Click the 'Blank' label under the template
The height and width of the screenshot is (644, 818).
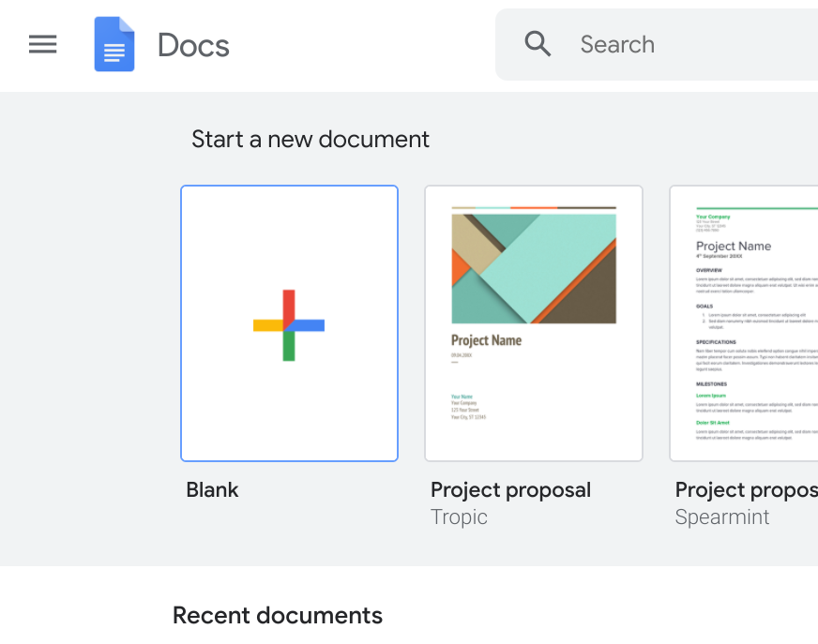(x=212, y=489)
